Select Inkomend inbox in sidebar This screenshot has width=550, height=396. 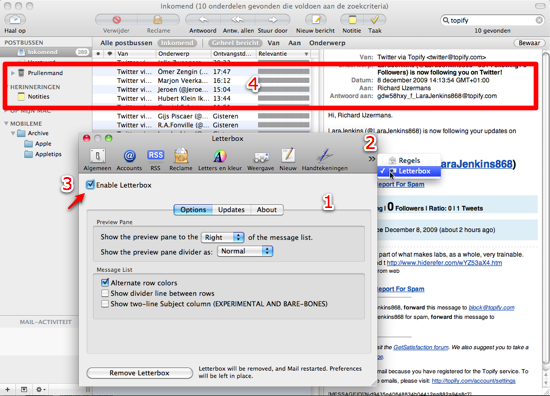click(x=46, y=52)
